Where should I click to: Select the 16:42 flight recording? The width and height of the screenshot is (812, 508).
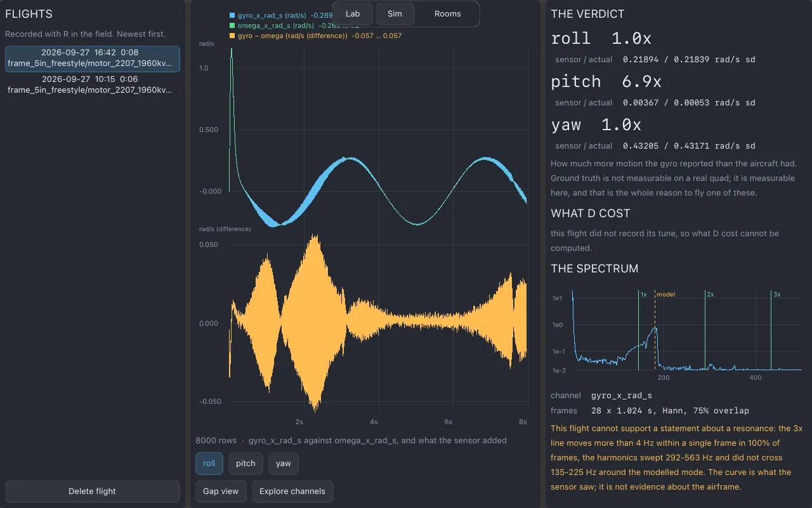pos(93,58)
